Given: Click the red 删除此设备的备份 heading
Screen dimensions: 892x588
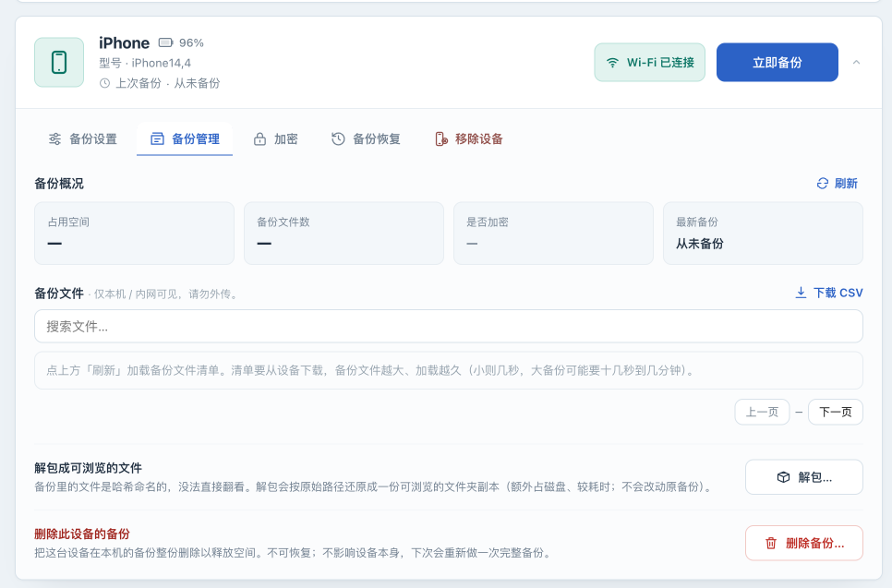Looking at the screenshot, I should pyautogui.click(x=82, y=534).
